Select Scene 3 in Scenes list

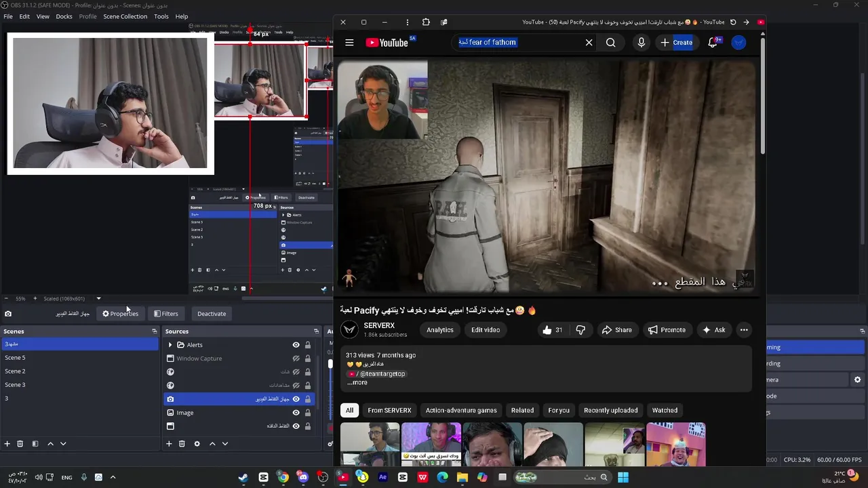point(79,385)
